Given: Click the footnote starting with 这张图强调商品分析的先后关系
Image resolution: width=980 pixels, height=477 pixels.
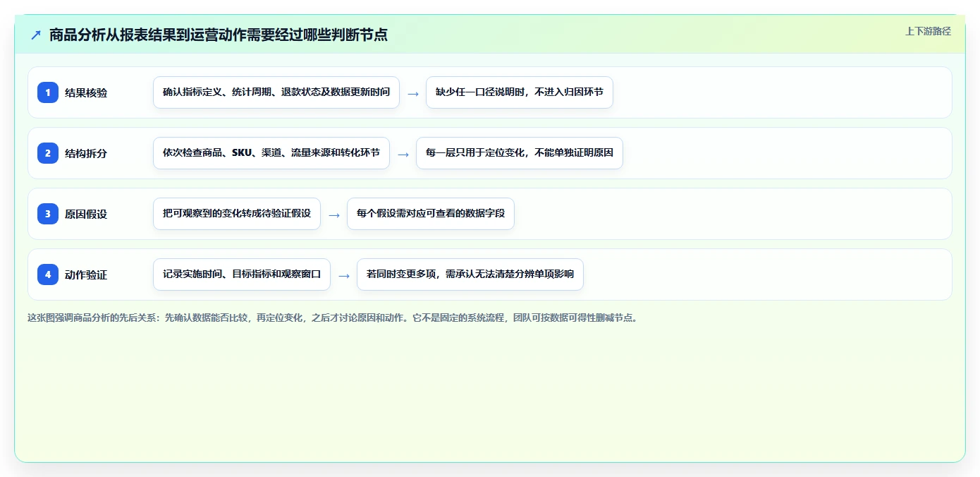Looking at the screenshot, I should (333, 318).
